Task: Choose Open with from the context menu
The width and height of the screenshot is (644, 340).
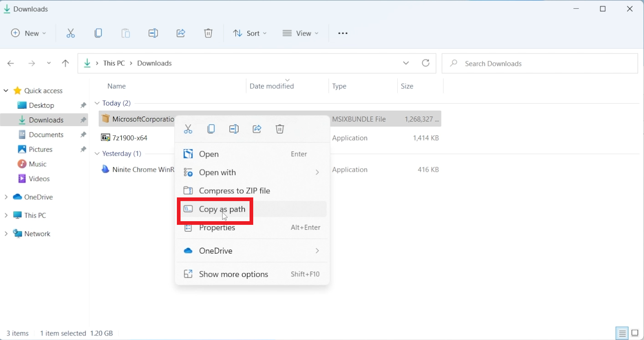Action: pyautogui.click(x=217, y=172)
